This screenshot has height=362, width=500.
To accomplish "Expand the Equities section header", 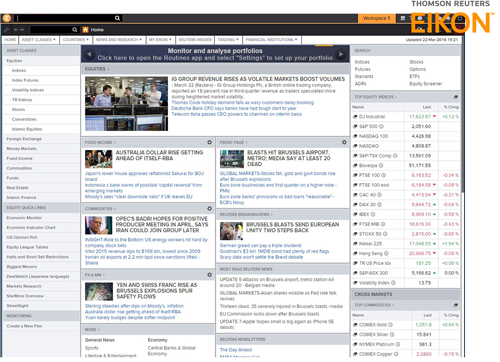I will (97, 69).
